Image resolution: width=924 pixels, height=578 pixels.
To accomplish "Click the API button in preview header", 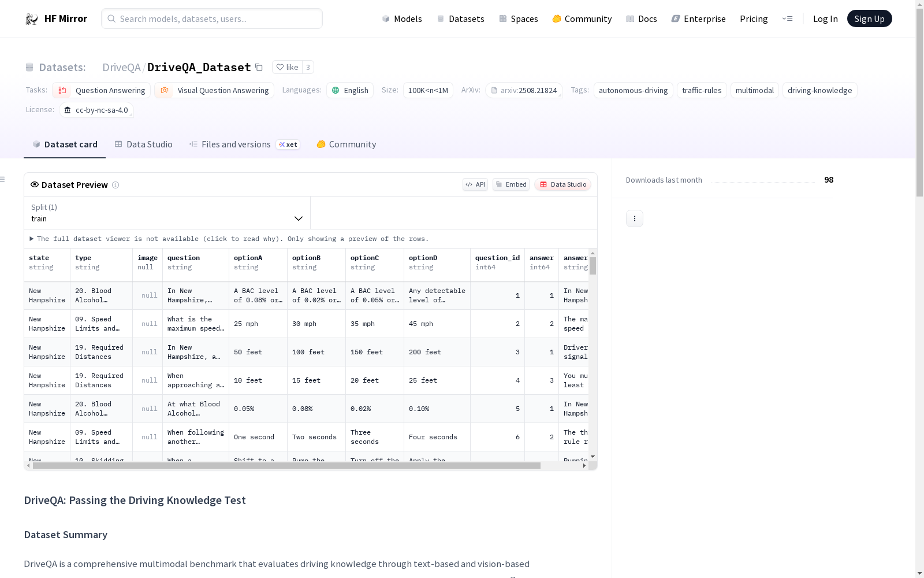I will point(475,184).
